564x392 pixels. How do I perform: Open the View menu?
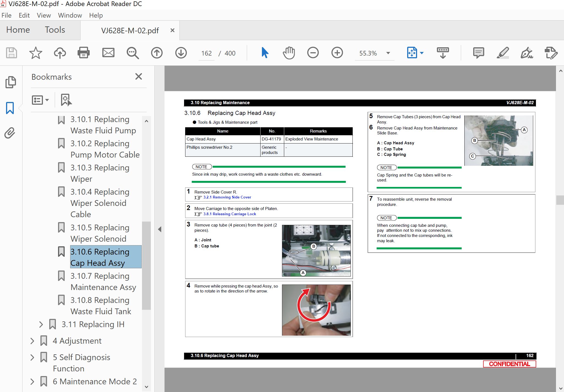pyautogui.click(x=44, y=15)
